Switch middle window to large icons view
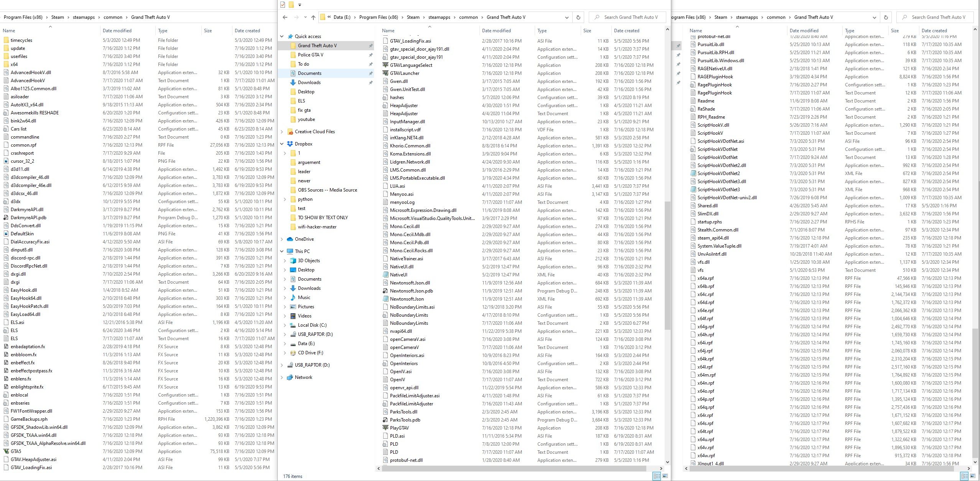 [665, 476]
